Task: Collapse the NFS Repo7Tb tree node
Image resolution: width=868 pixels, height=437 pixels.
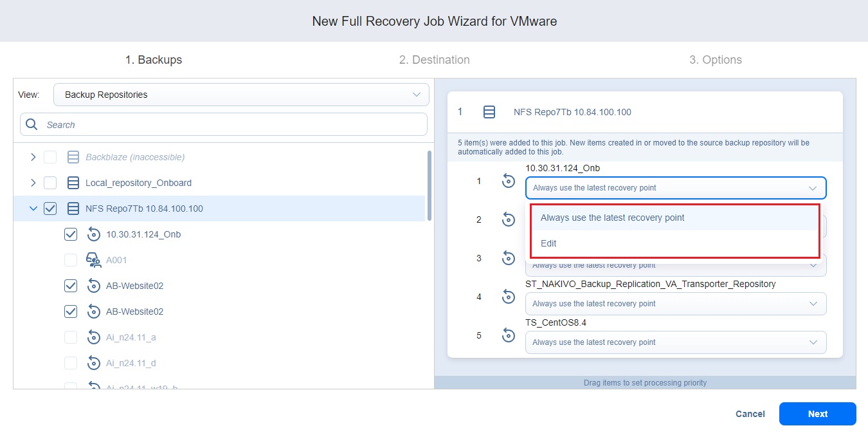Action: tap(33, 209)
